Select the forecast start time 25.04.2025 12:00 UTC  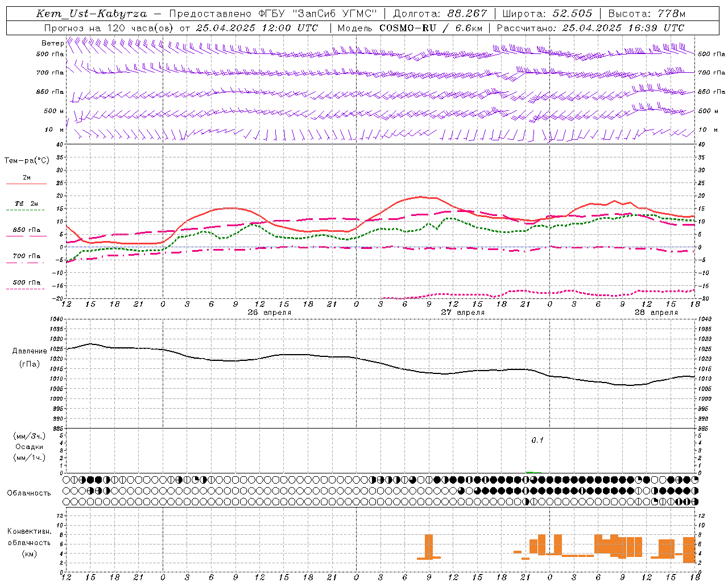(257, 28)
